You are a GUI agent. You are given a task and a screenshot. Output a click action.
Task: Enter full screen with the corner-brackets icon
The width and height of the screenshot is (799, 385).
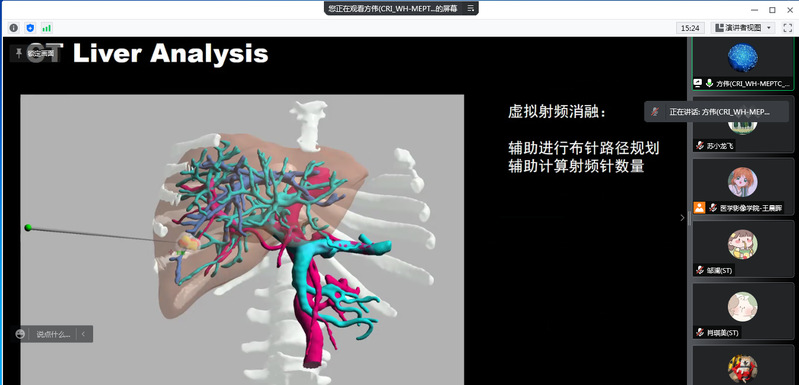tap(788, 28)
